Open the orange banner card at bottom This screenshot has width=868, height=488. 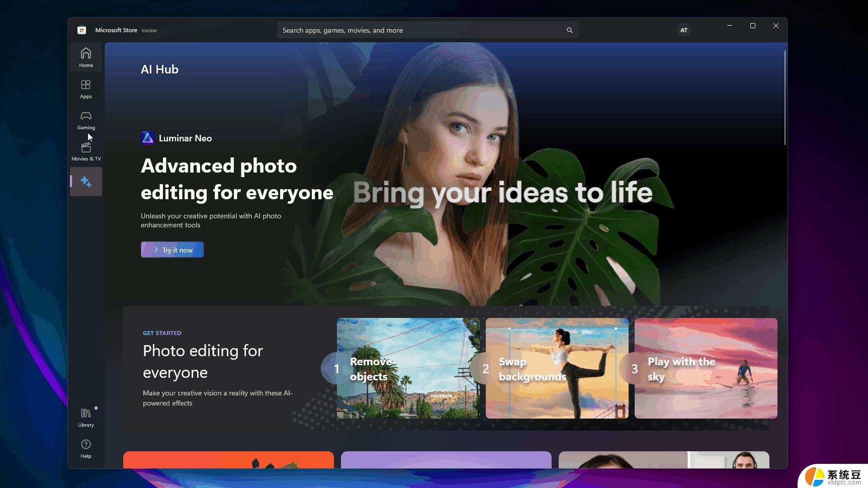tap(228, 460)
